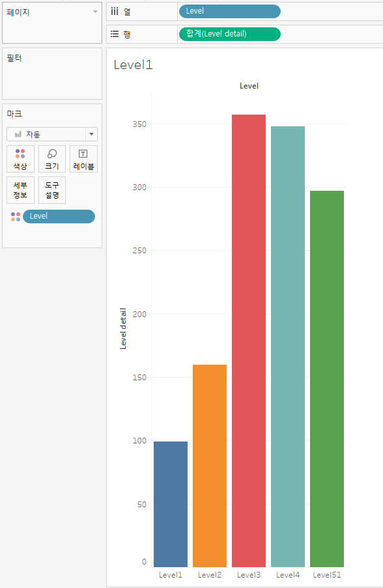Expand the Pages (페이지) card dropdown arrow
The image size is (383, 588).
point(95,12)
